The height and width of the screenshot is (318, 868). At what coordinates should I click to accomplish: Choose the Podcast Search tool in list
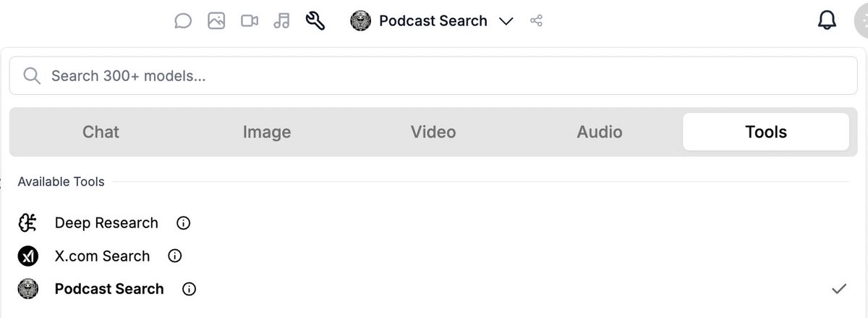click(109, 289)
